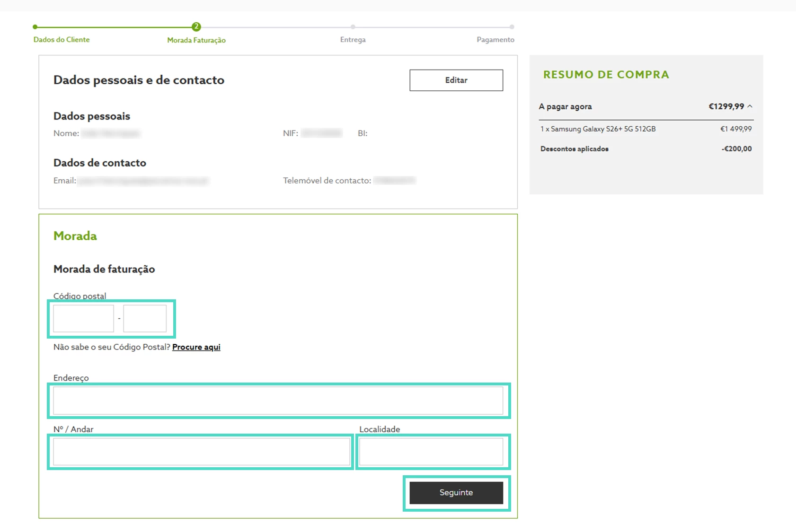Click the Samsung Galaxy S26+ line item
Image resolution: width=796 pixels, height=532 pixels.
(x=646, y=129)
